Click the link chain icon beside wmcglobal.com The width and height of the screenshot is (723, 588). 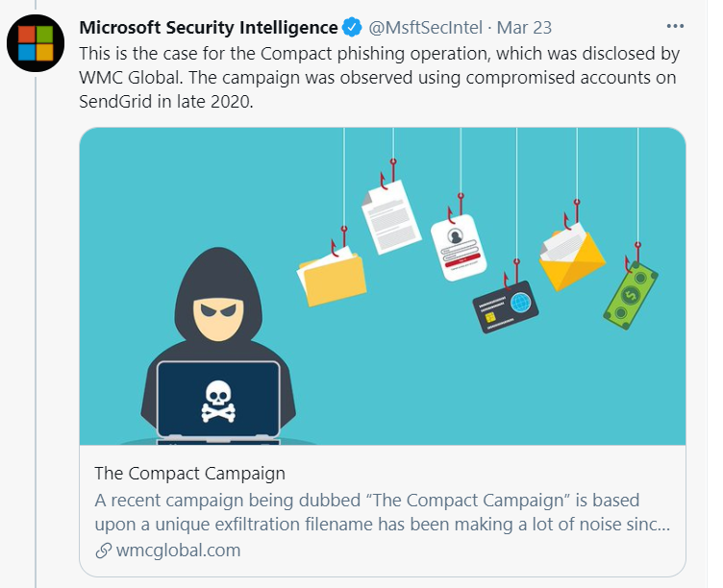(x=104, y=551)
